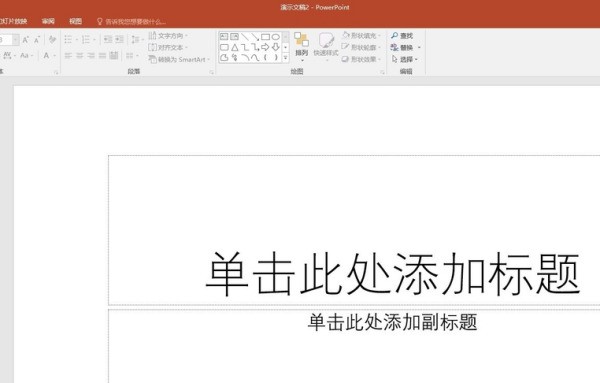This screenshot has width=600, height=383.
Task: Align text to the left
Action: click(68, 56)
